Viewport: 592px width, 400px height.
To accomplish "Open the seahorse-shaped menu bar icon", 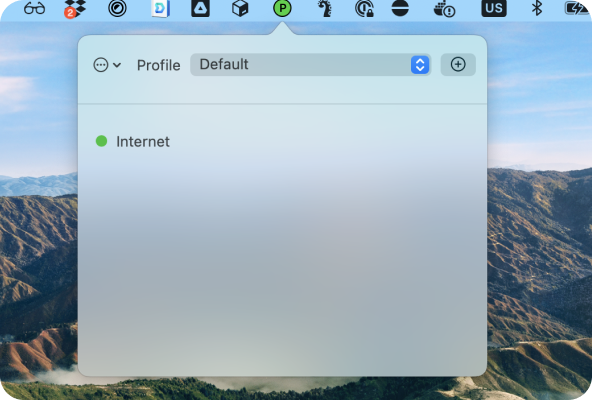I will click(325, 8).
